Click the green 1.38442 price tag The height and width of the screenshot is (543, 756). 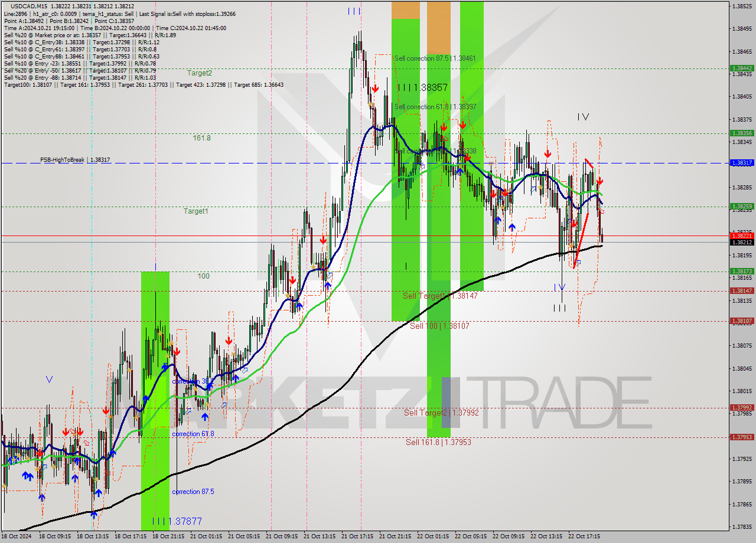pos(742,68)
